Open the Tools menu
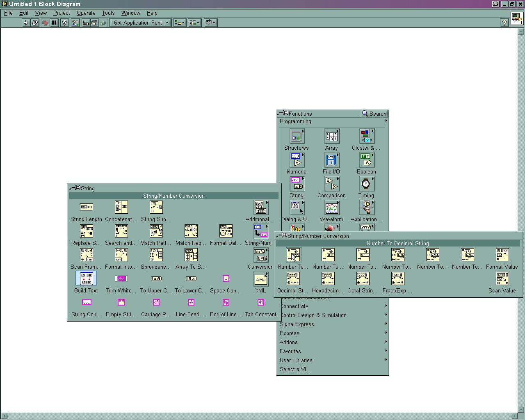525x420 pixels. click(x=108, y=13)
